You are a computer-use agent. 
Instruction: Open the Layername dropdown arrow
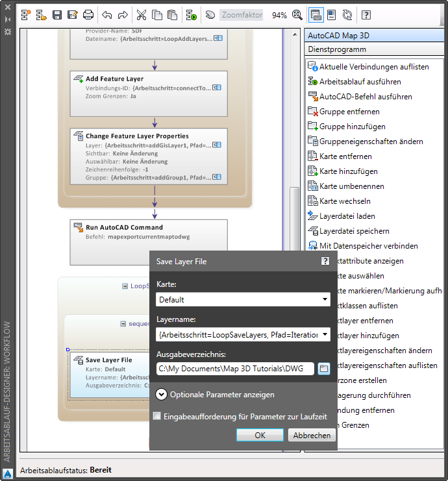click(x=325, y=334)
